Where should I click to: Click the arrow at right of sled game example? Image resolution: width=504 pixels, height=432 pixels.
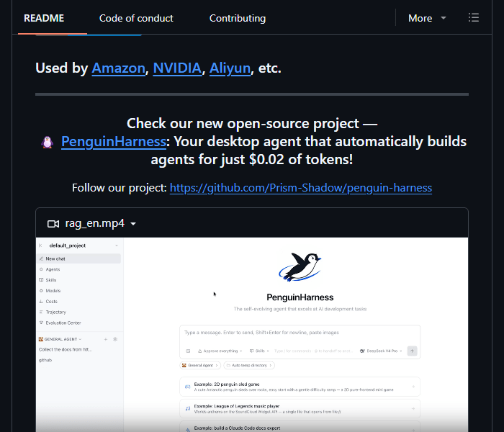click(413, 387)
